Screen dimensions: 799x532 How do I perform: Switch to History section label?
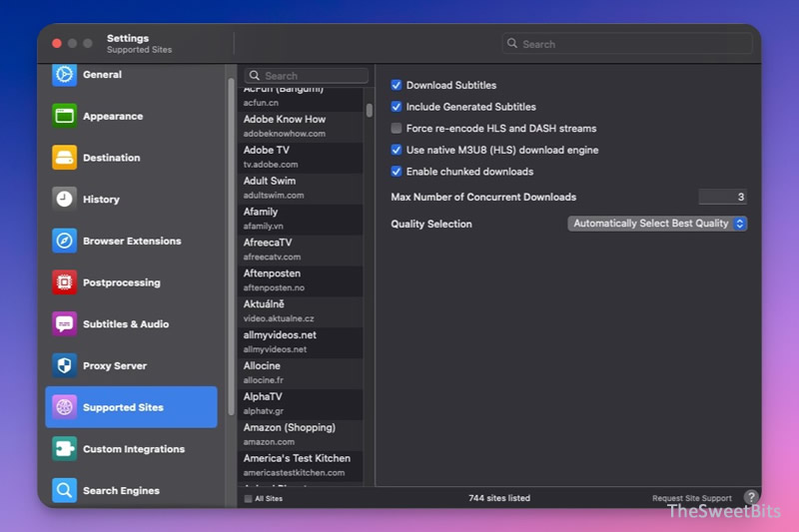[x=102, y=200]
